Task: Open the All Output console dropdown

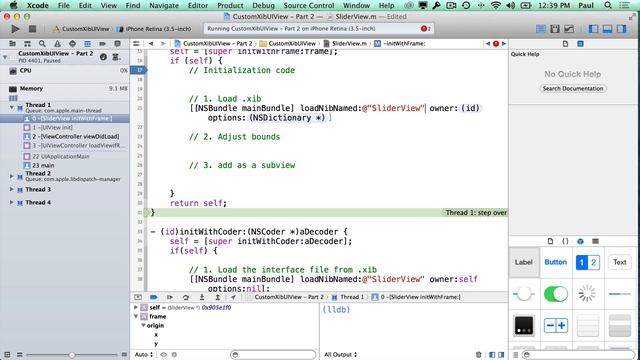Action: coord(340,355)
